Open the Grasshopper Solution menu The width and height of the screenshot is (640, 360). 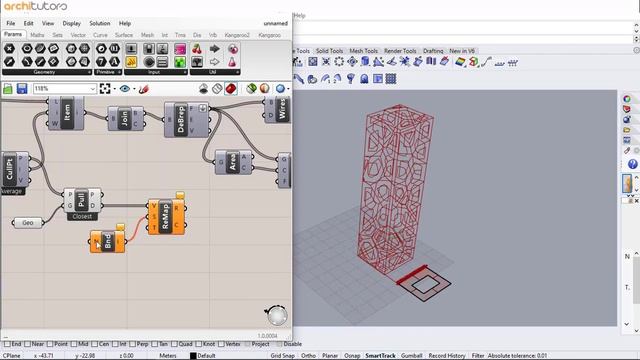[x=100, y=23]
